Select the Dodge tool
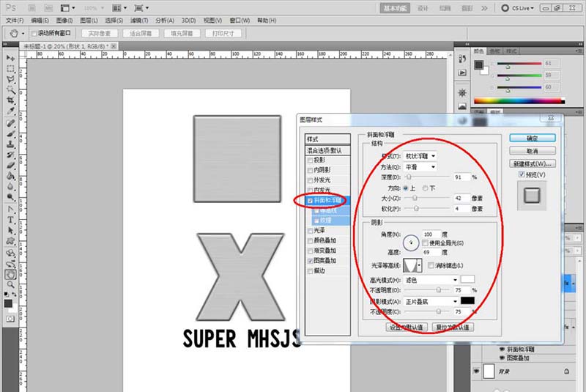Screen dimensions: 586x392 click(x=10, y=196)
